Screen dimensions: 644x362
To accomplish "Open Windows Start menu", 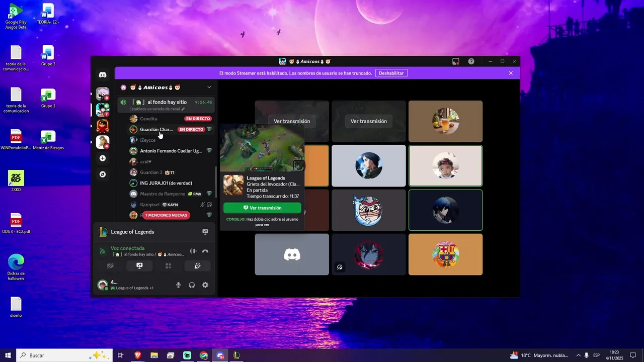I will [8, 355].
